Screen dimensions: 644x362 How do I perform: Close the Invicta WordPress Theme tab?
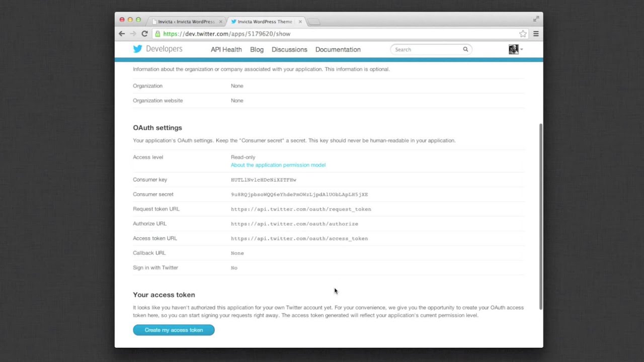[300, 22]
